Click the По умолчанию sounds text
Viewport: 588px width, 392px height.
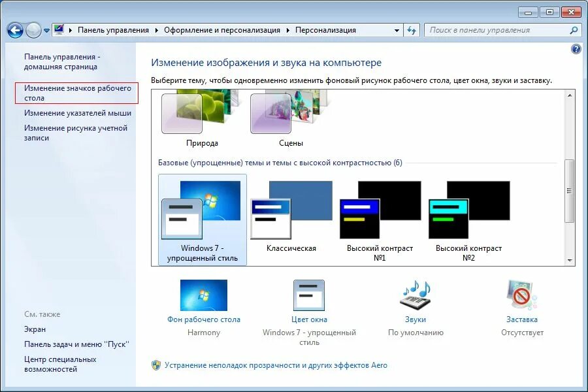[x=416, y=333]
